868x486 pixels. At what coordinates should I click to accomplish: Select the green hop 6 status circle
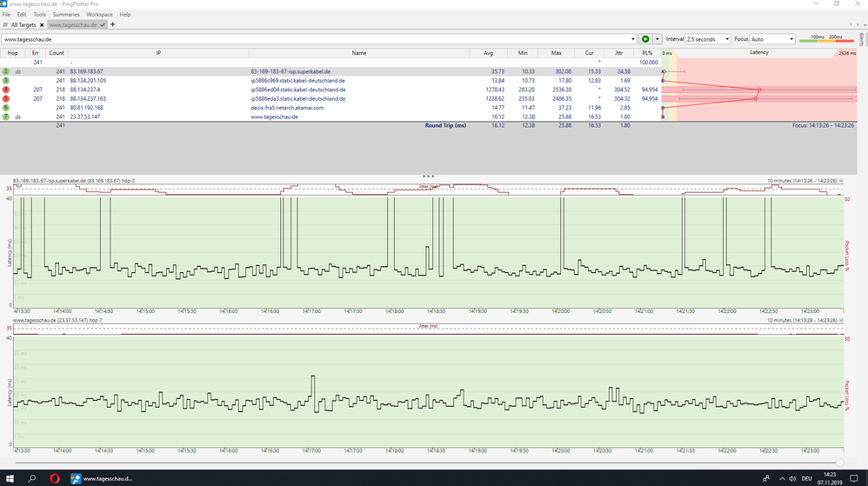point(6,108)
